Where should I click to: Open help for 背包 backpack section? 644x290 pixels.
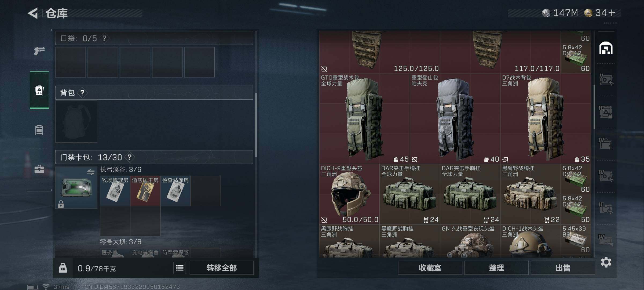pos(82,93)
